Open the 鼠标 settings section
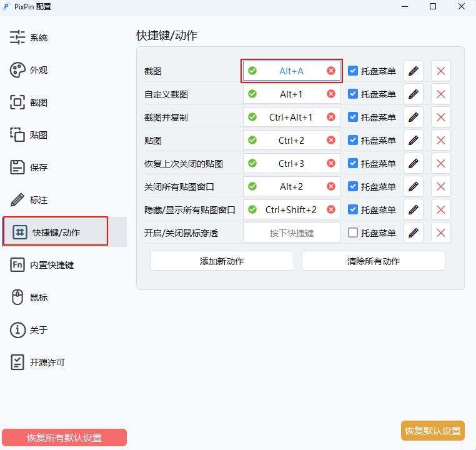Viewport: 476px width, 450px height. [x=37, y=297]
